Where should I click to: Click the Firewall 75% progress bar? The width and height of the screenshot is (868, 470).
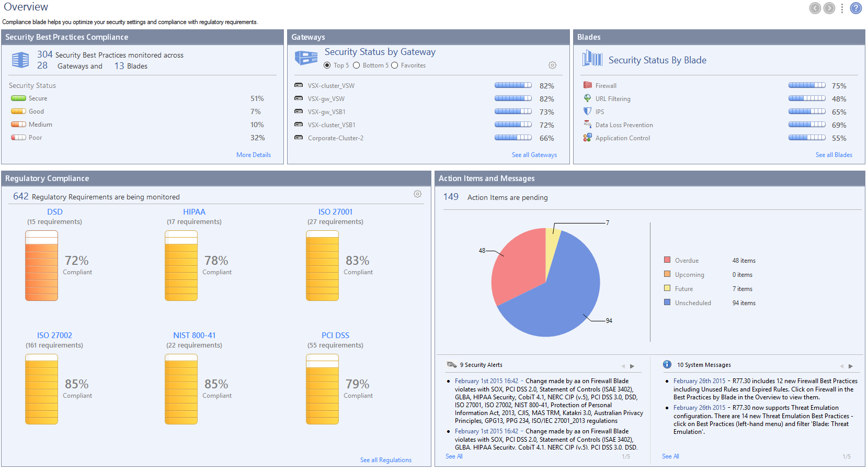coord(807,85)
